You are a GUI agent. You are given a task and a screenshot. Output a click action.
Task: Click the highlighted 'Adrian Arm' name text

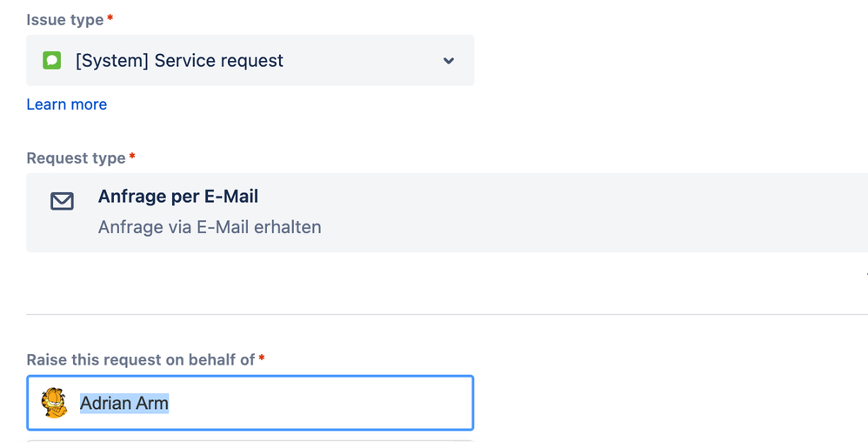point(124,403)
